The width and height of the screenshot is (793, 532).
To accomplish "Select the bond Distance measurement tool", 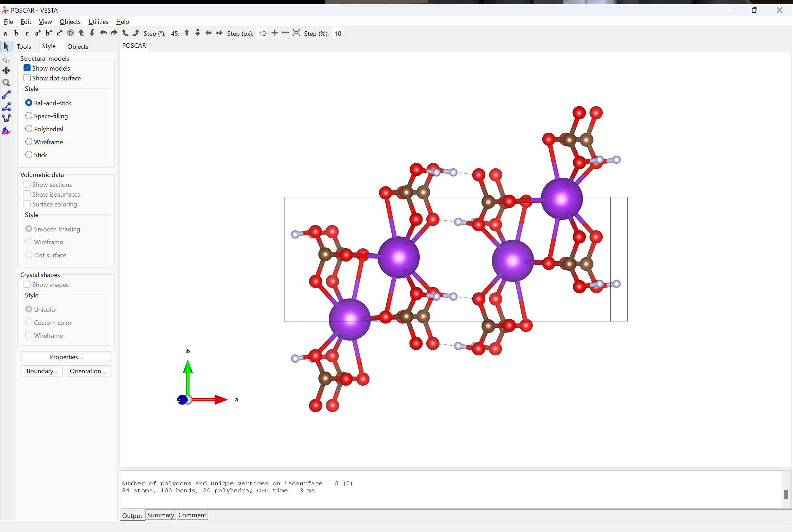I will pyautogui.click(x=6, y=95).
